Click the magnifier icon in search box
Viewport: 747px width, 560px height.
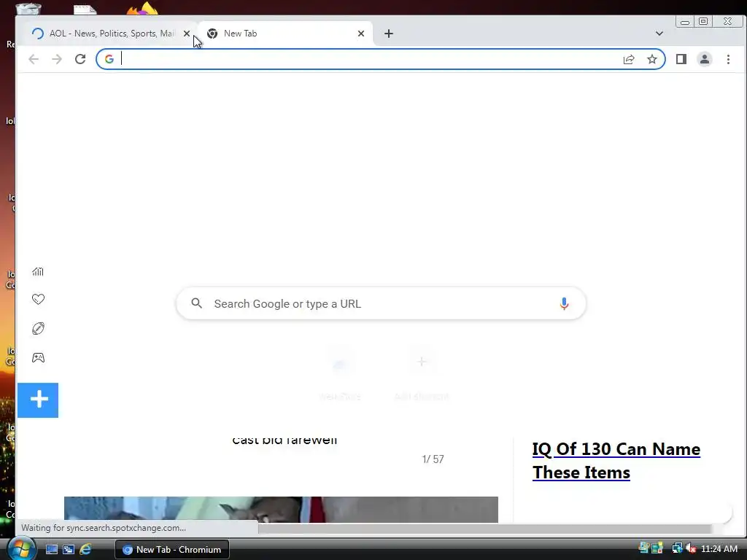click(x=196, y=303)
